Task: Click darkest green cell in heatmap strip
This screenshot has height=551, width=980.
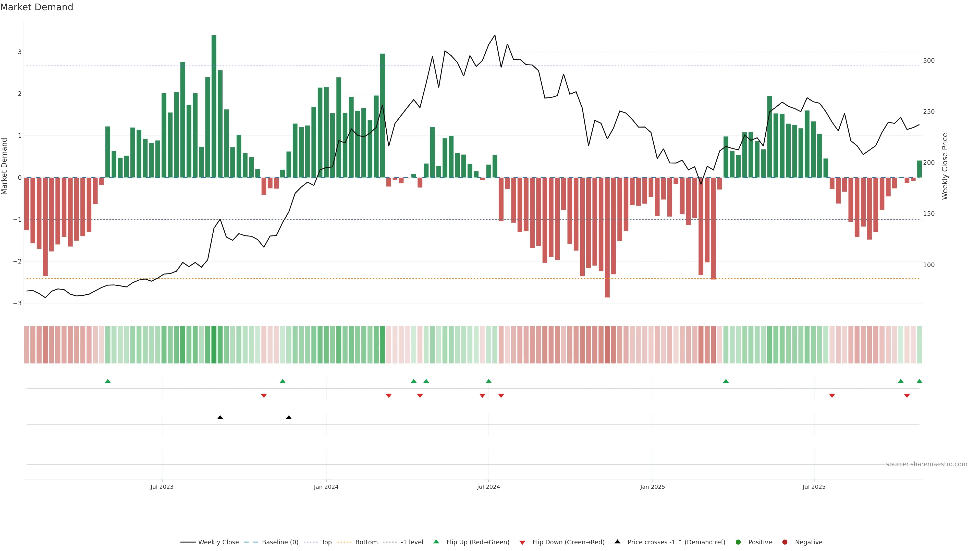Action: click(214, 345)
